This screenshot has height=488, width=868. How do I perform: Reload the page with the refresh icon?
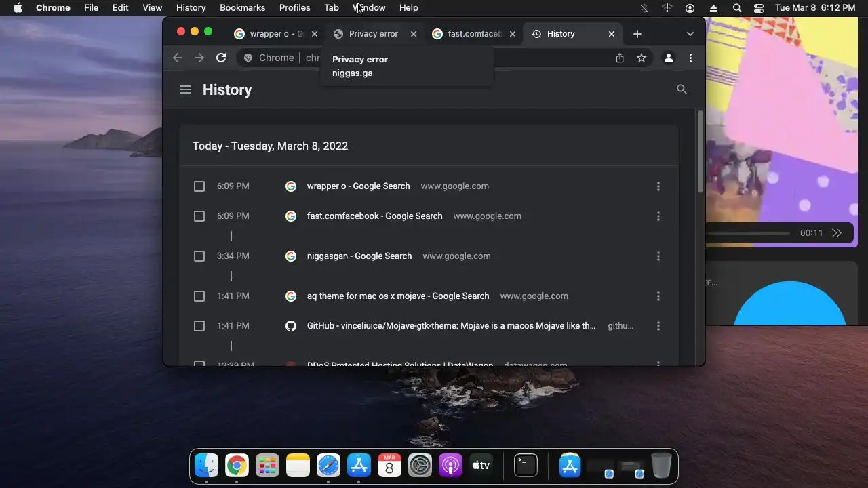point(221,58)
